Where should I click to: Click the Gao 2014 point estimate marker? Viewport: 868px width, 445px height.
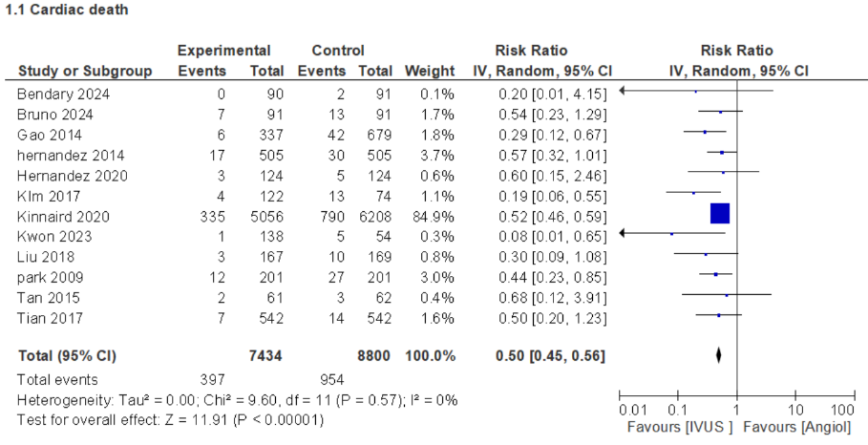705,132
